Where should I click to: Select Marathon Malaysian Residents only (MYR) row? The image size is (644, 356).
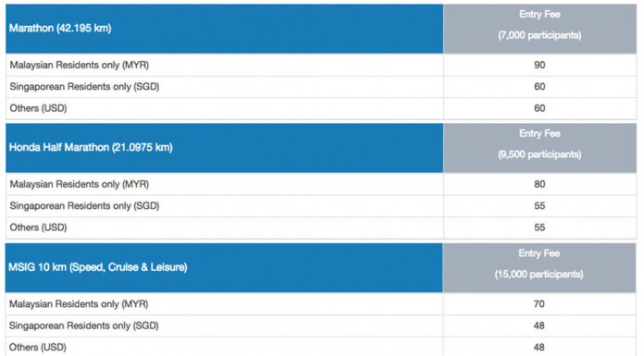coord(321,65)
